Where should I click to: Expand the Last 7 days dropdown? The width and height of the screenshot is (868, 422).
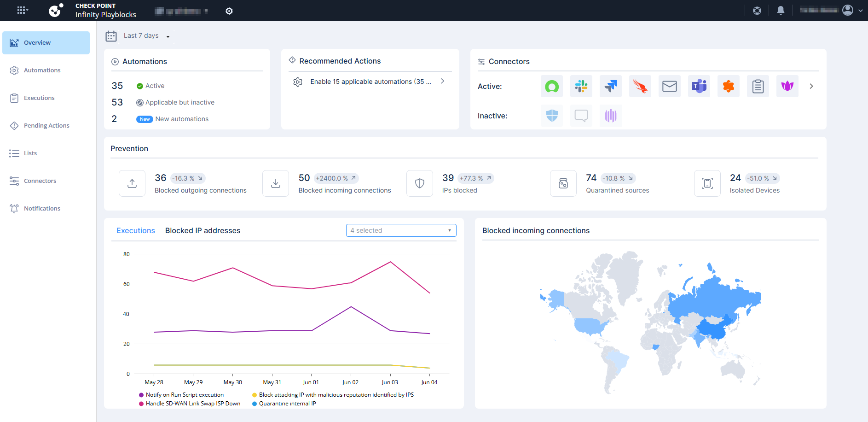click(x=146, y=36)
